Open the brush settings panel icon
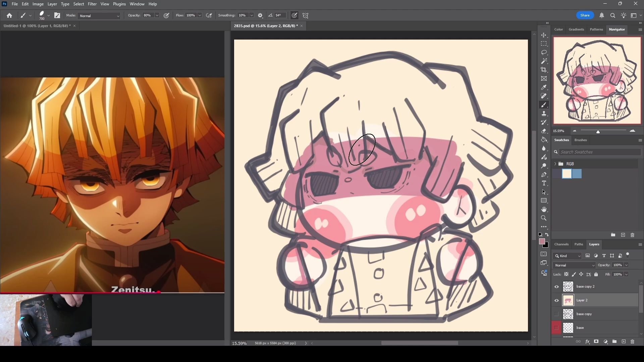Screen dimensions: 644x362 [x=57, y=15]
